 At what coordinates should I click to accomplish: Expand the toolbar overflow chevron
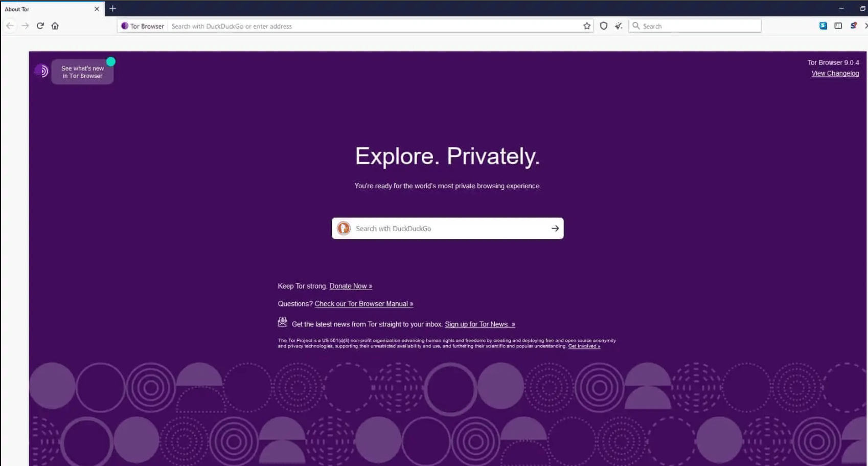coord(865,26)
